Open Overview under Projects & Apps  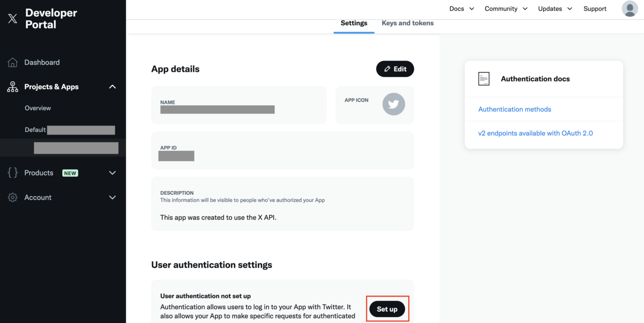pos(38,108)
